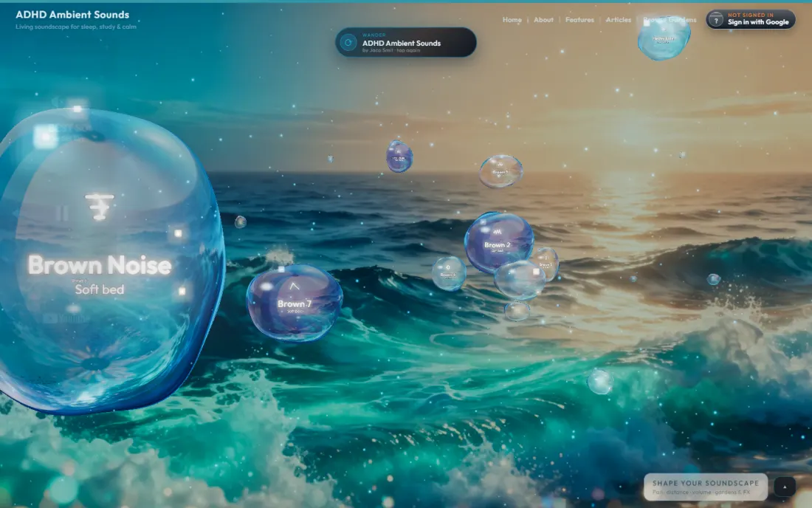The width and height of the screenshot is (812, 508).
Task: Click the question mark help icon
Action: pyautogui.click(x=716, y=20)
